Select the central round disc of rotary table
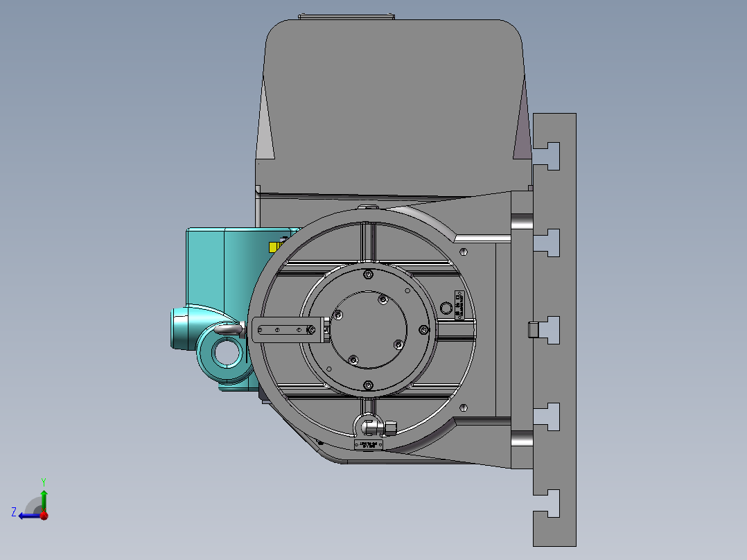Image resolution: width=747 pixels, height=560 pixels. pos(368,330)
